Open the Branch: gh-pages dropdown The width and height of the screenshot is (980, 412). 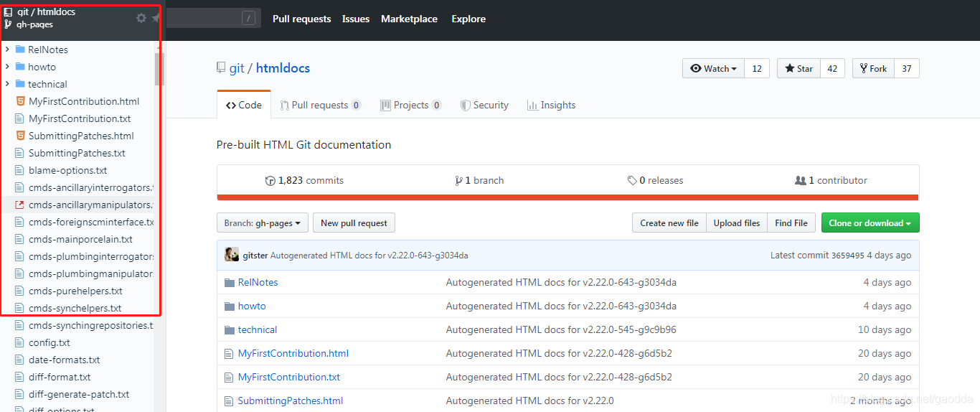coord(263,223)
